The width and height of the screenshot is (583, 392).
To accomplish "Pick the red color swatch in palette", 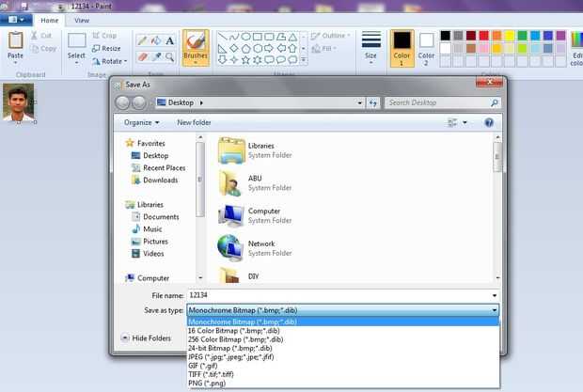I will click(483, 36).
